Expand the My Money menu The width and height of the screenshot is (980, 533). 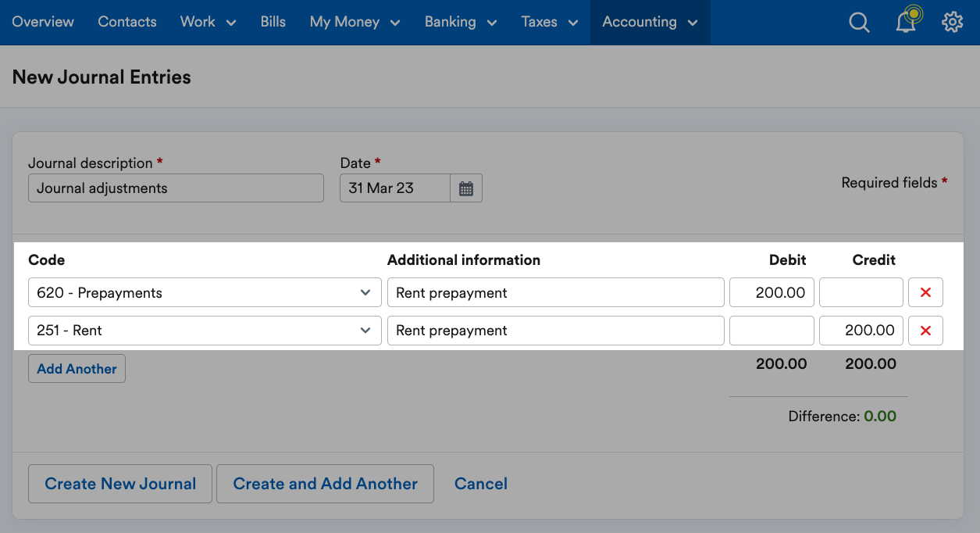point(354,22)
